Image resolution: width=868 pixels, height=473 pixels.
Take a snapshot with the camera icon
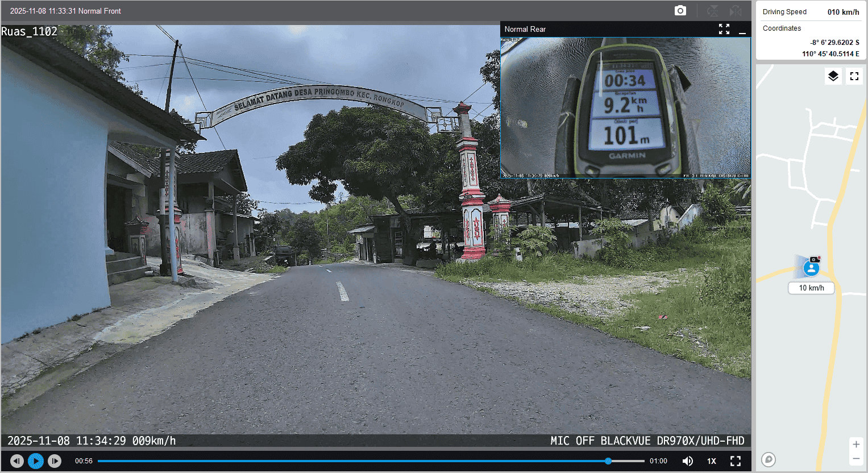point(680,11)
